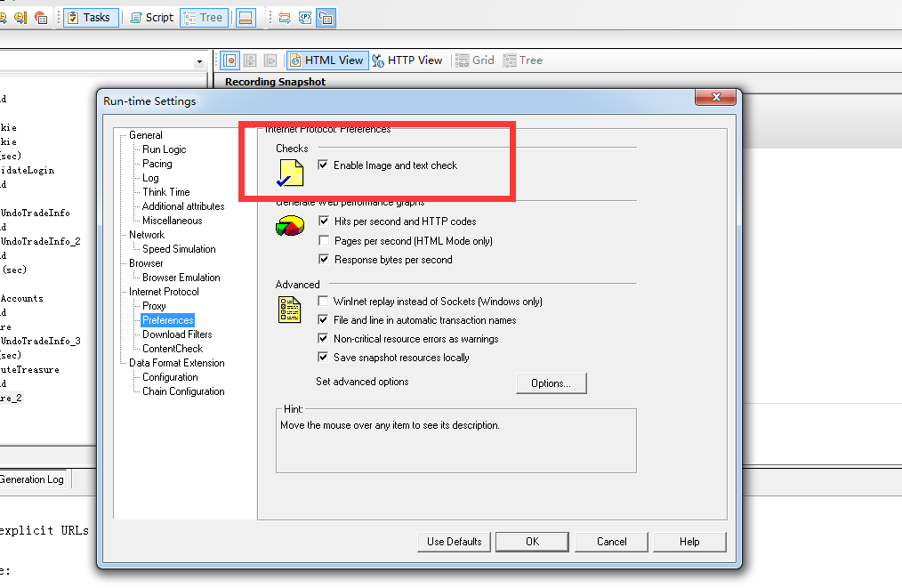Select the Tasks view icon
The height and width of the screenshot is (588, 902).
pyautogui.click(x=91, y=17)
